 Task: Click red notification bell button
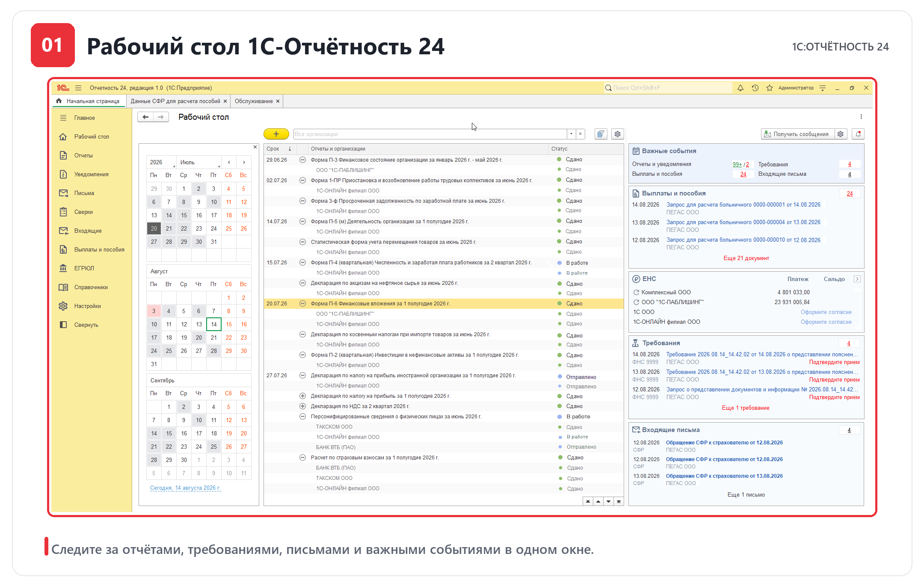click(x=858, y=134)
